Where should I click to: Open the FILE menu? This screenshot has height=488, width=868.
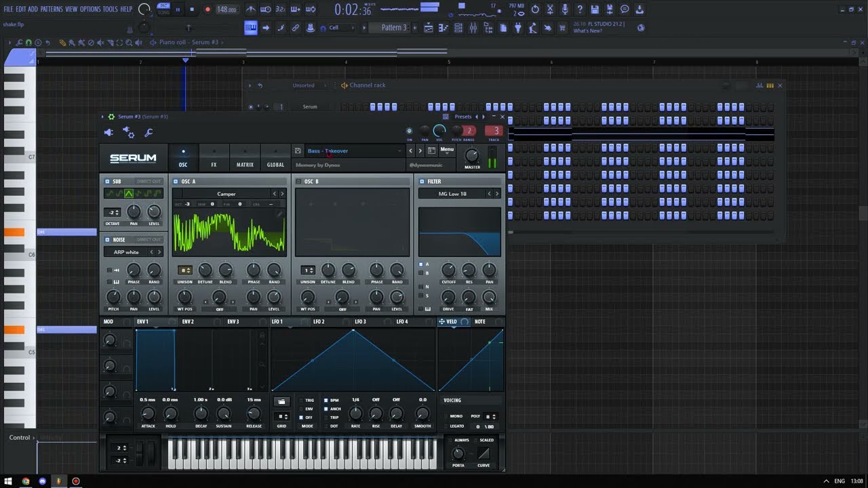8,9
